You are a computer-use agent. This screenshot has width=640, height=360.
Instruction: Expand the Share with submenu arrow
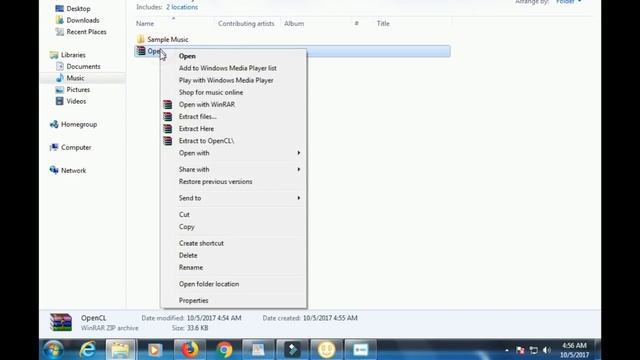299,169
